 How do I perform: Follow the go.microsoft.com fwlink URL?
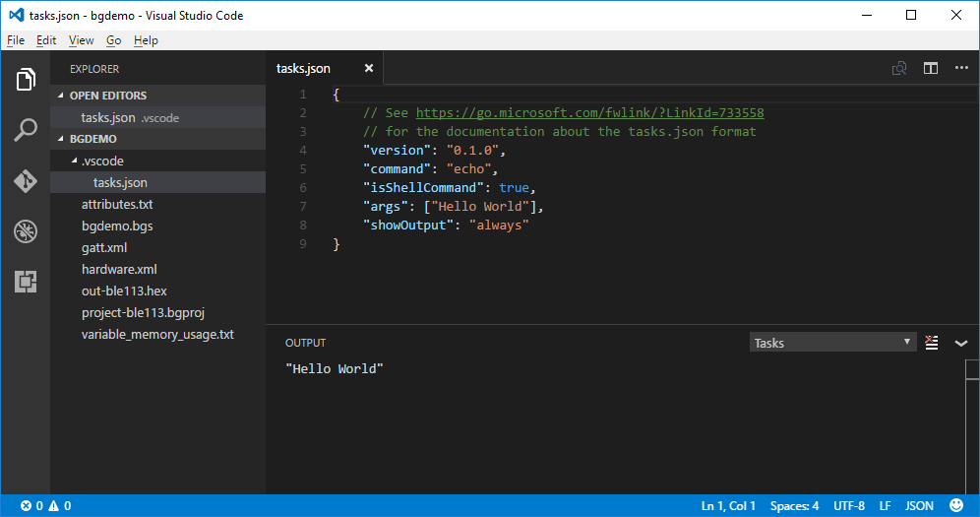pyautogui.click(x=590, y=113)
